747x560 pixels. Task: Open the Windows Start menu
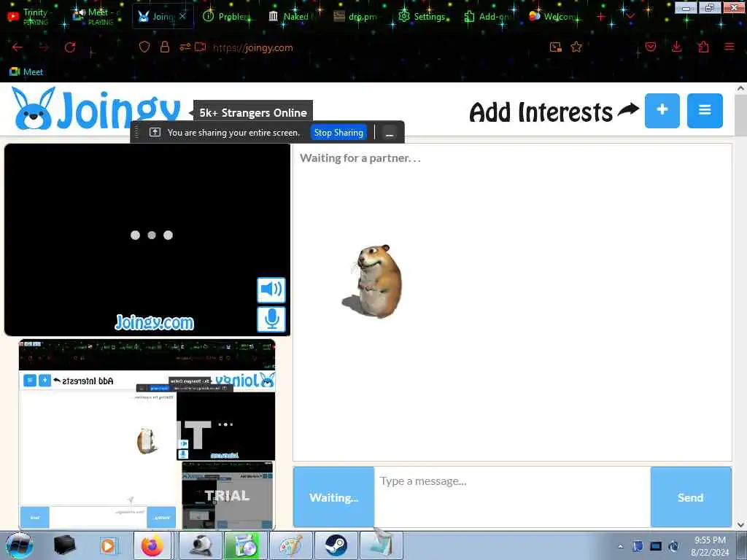pos(20,545)
